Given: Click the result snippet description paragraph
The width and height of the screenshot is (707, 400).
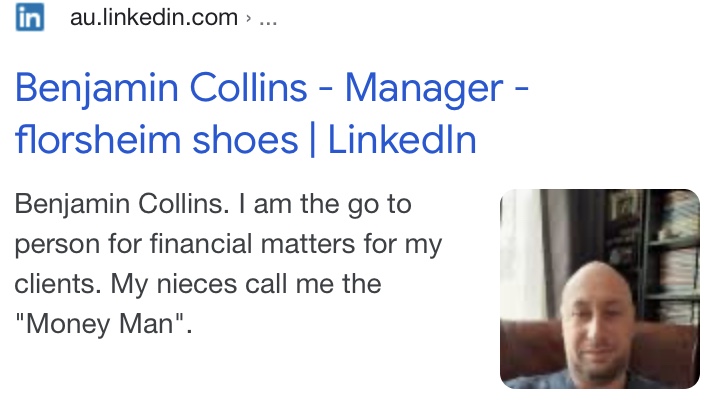Looking at the screenshot, I should pyautogui.click(x=228, y=265).
